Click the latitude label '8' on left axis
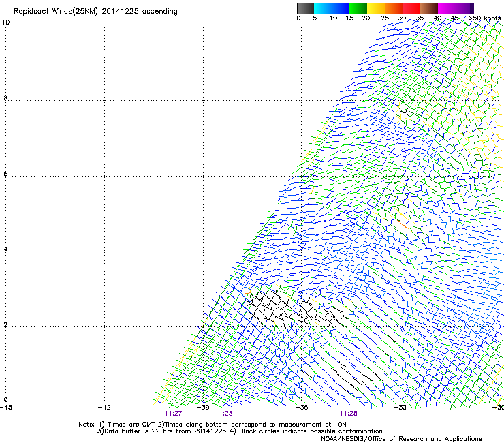The height and width of the screenshot is (443, 504). [x=5, y=98]
